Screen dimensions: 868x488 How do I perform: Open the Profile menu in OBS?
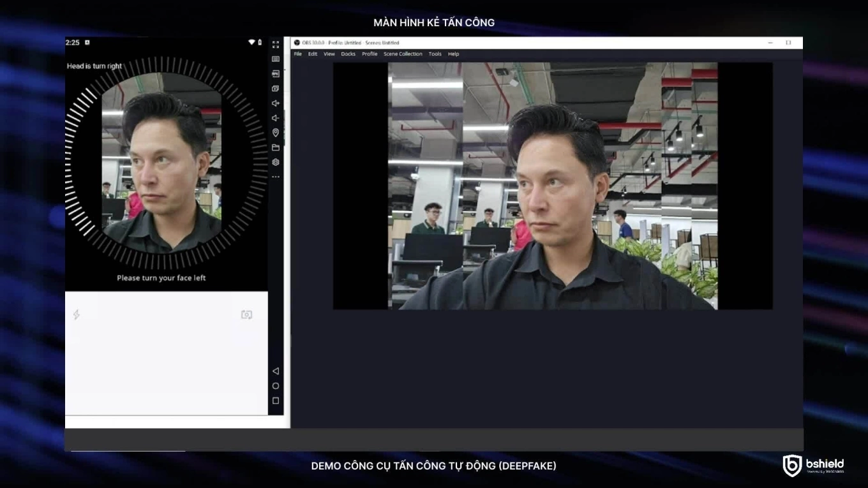tap(369, 54)
